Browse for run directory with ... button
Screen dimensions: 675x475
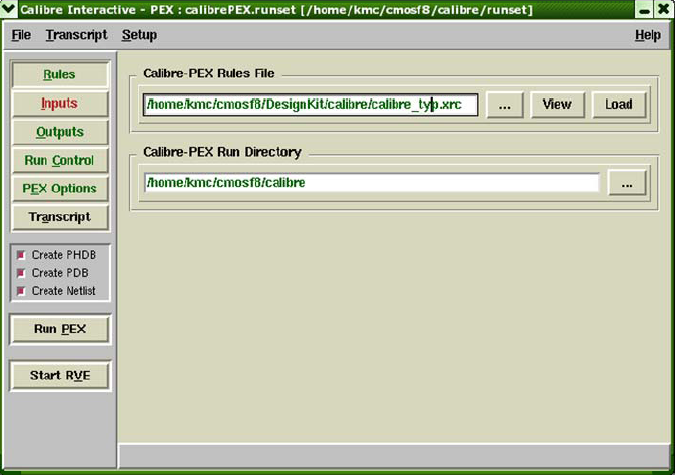pyautogui.click(x=627, y=183)
